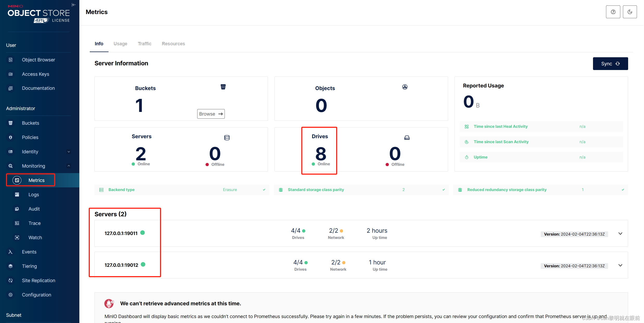Open Tiering from the sidebar
Screen dimensions: 644x323
29,266
